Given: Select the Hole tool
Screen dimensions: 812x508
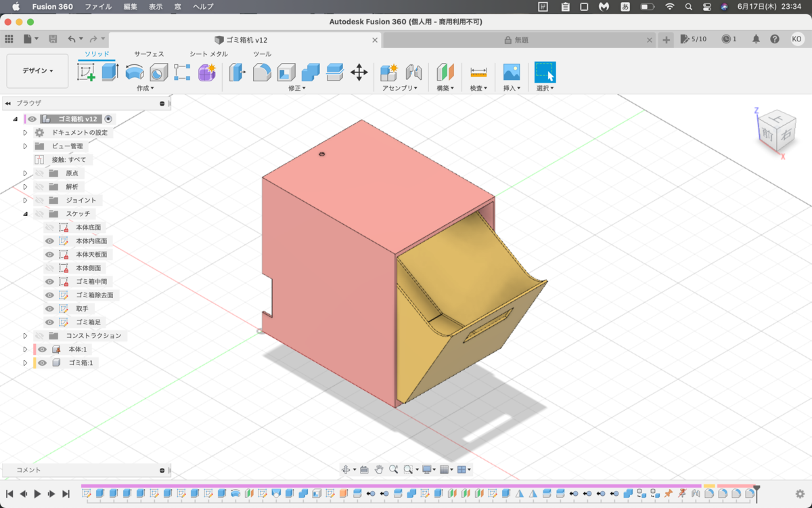Looking at the screenshot, I should pyautogui.click(x=158, y=72).
